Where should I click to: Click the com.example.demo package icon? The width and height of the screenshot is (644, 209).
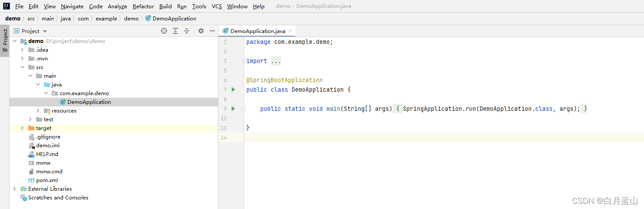pyautogui.click(x=55, y=93)
